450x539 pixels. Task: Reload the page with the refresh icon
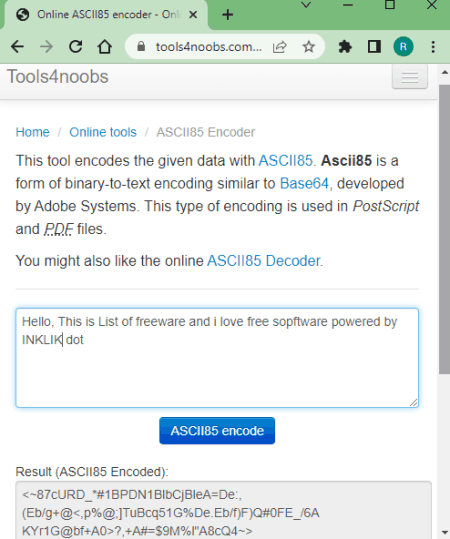[76, 47]
